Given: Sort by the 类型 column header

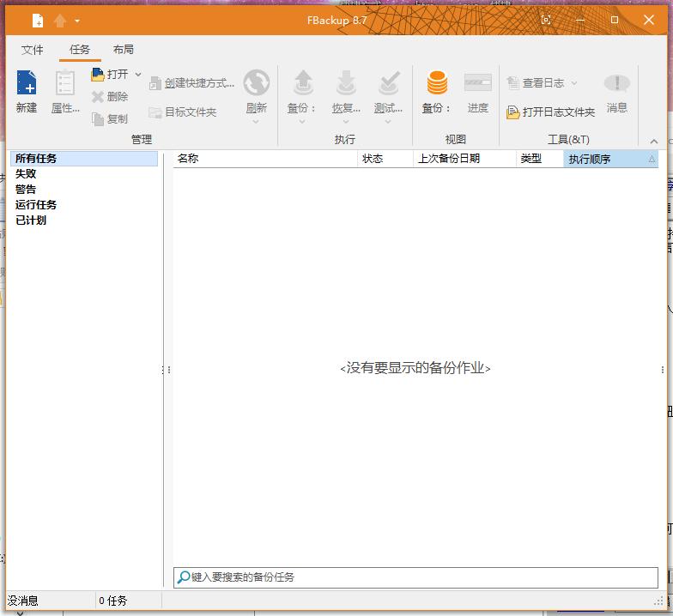Looking at the screenshot, I should point(539,159).
